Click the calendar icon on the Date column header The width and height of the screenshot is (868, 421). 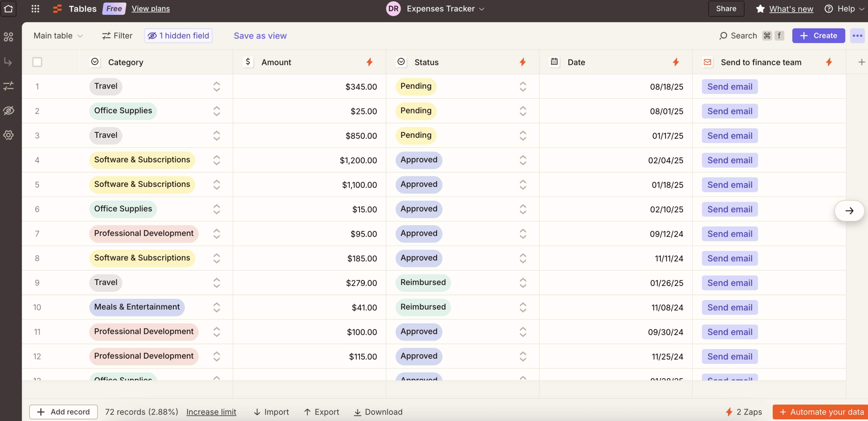coord(554,62)
